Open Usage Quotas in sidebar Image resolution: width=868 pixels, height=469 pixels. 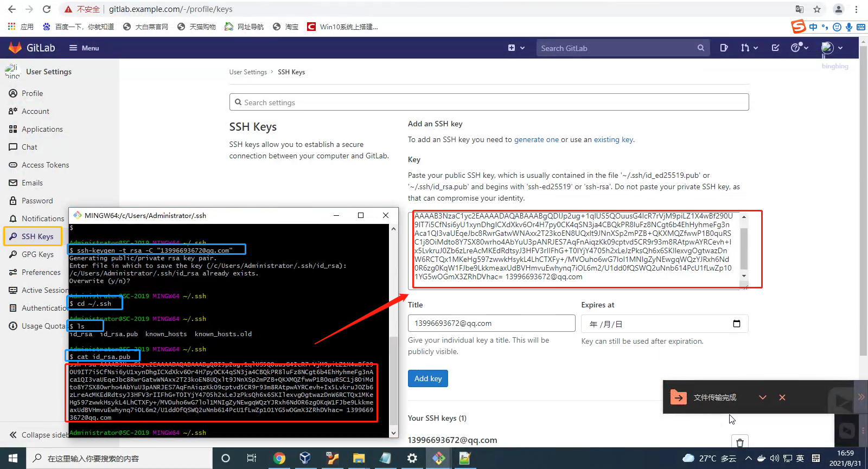(38, 326)
